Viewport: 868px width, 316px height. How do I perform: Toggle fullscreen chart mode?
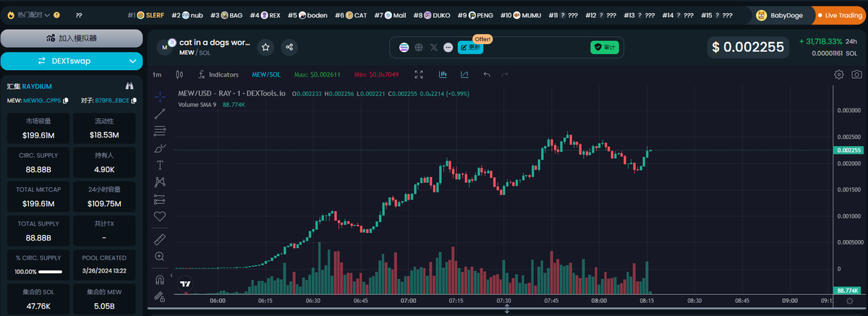419,74
